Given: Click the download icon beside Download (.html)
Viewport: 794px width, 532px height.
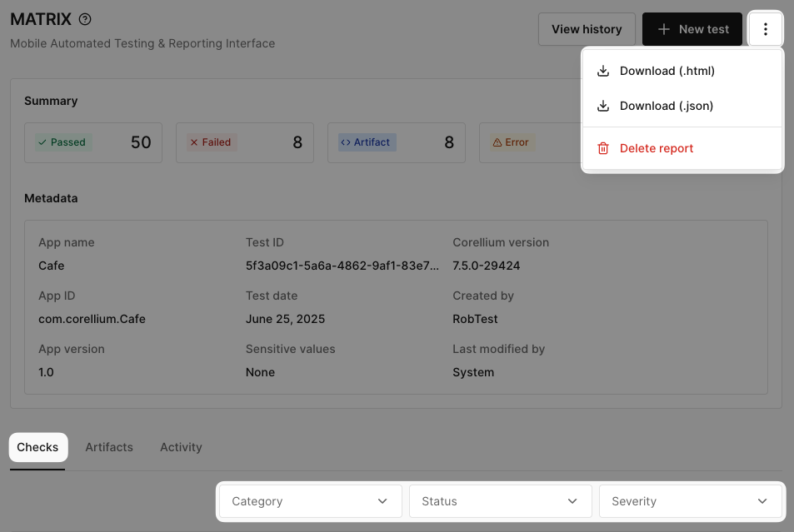Looking at the screenshot, I should click(602, 71).
